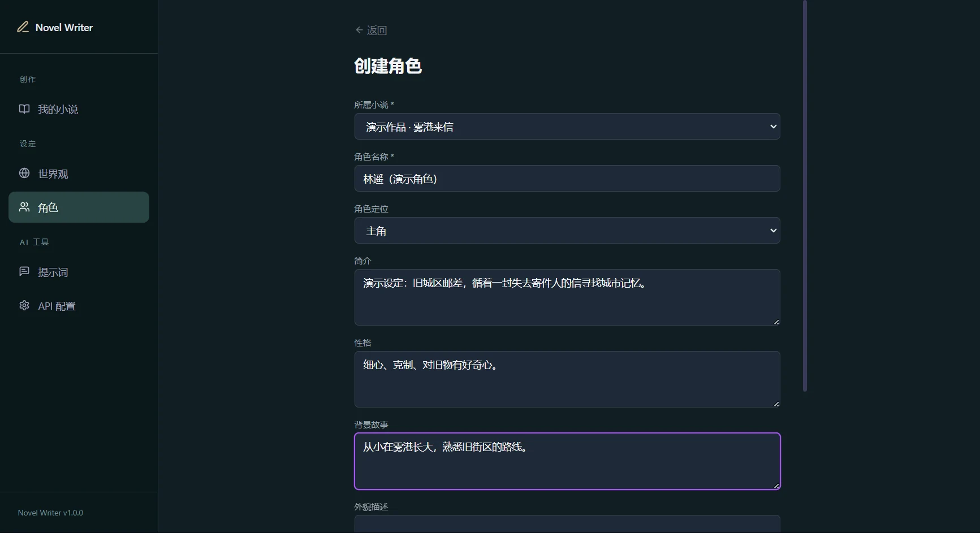The image size is (980, 533).
Task: Click the 性格 field label
Action: (363, 343)
